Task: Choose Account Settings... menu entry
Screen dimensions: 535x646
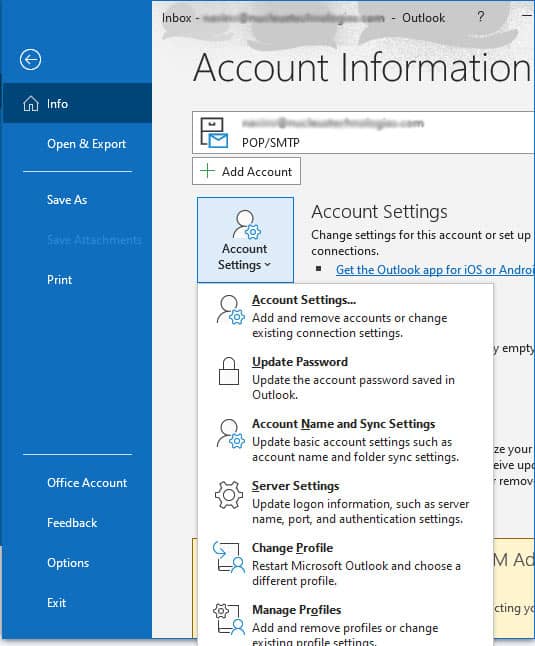Action: [x=345, y=316]
